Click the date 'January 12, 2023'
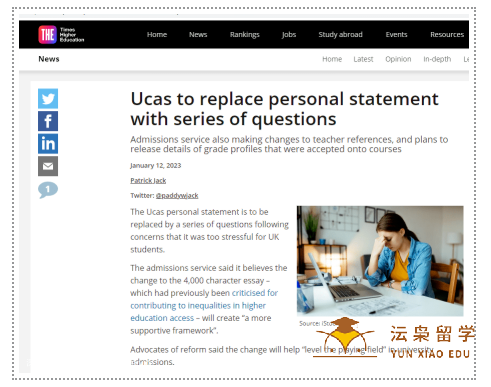This screenshot has width=491, height=387. tap(156, 165)
